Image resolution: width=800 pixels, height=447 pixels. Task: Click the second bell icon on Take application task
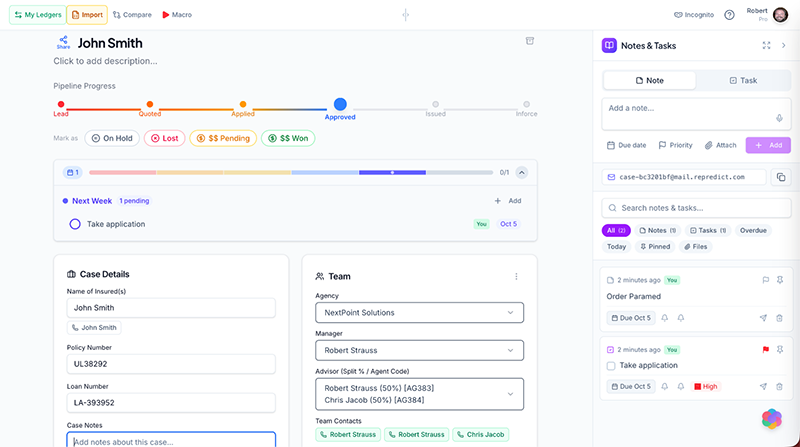click(x=681, y=386)
